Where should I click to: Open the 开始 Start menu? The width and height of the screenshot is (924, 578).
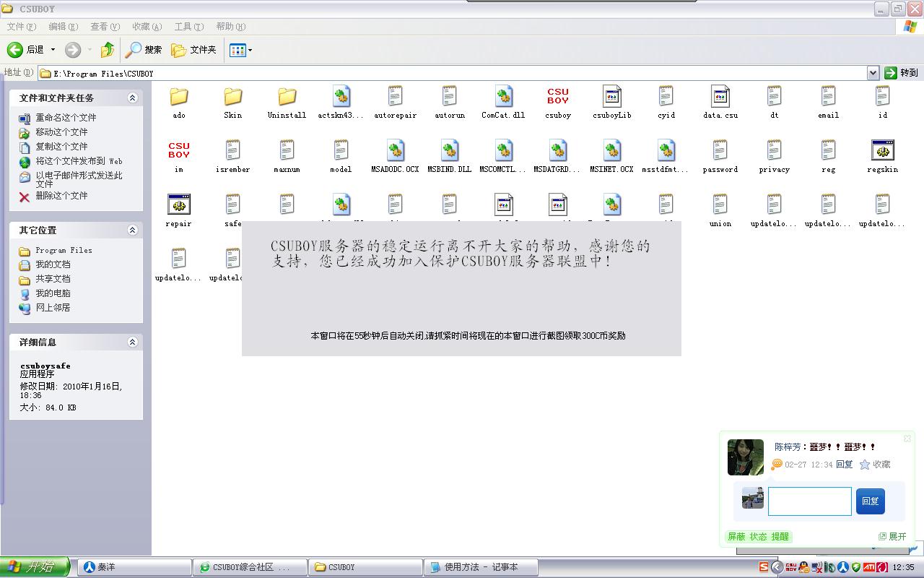pos(35,567)
